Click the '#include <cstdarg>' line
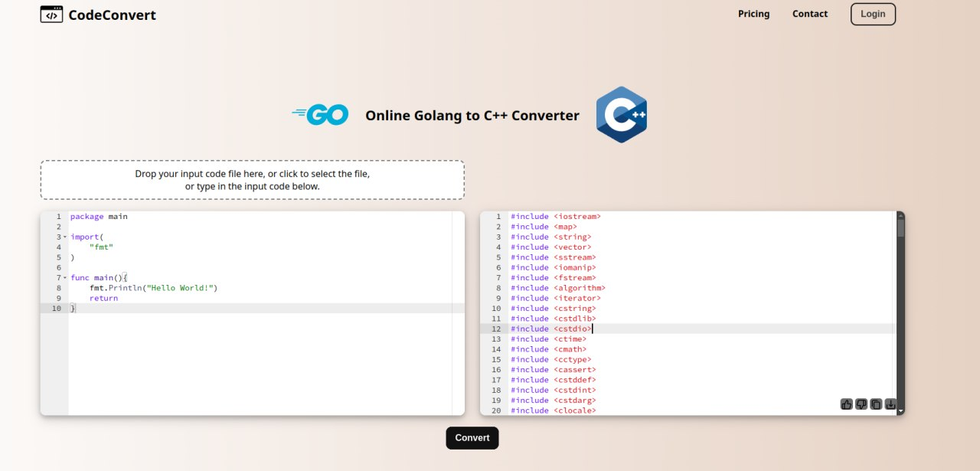 coord(553,401)
